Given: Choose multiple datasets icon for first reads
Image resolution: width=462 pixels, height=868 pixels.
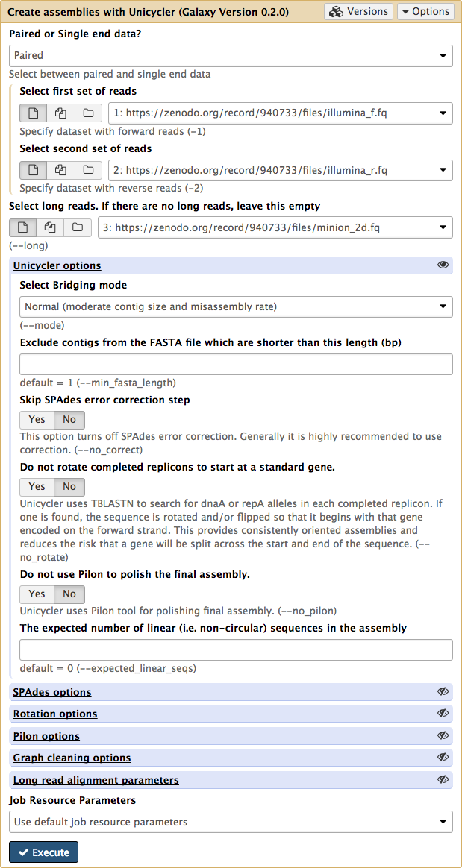Looking at the screenshot, I should click(x=61, y=113).
